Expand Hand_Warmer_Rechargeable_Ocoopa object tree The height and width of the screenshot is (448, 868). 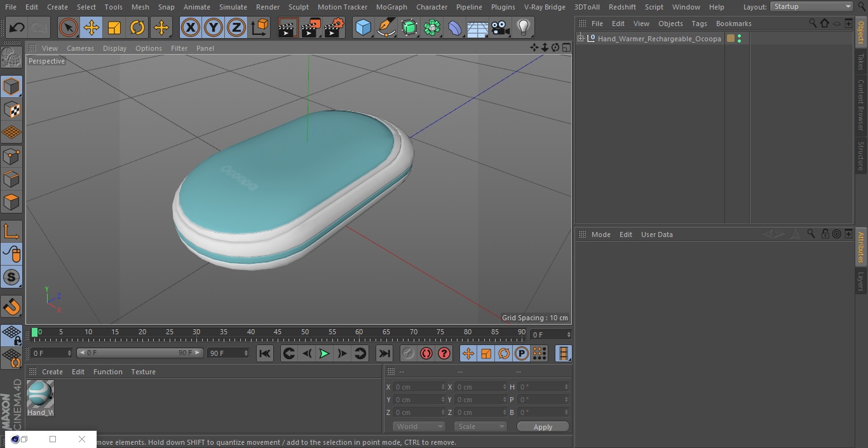pyautogui.click(x=581, y=39)
